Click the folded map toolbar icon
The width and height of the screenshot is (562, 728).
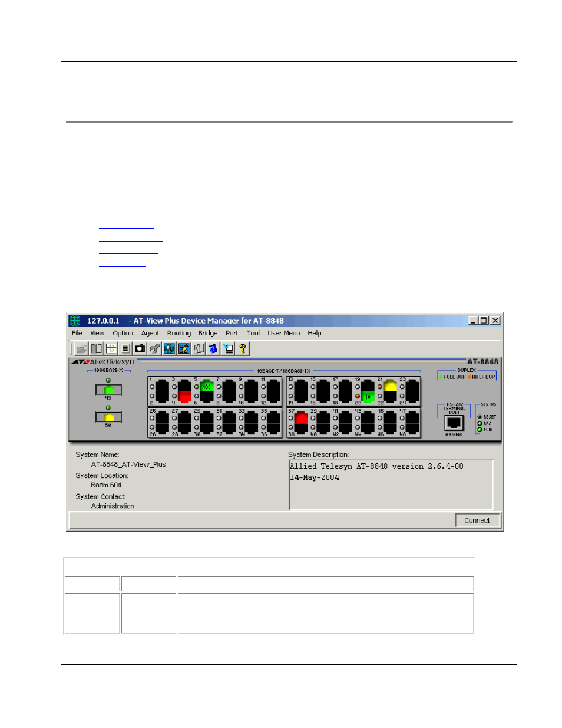(x=199, y=348)
